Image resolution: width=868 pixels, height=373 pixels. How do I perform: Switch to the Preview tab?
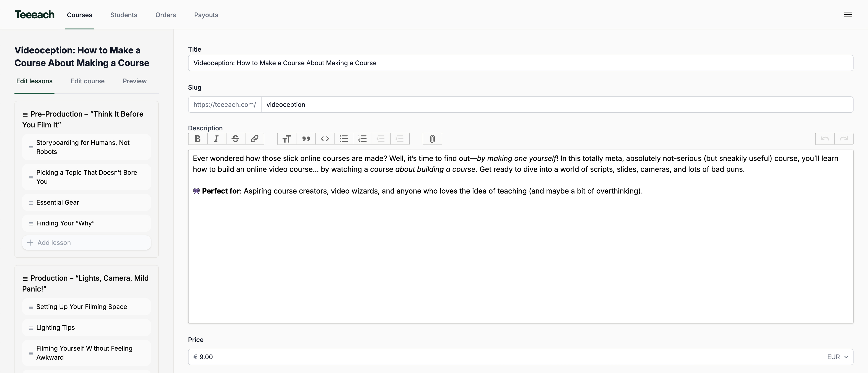click(x=134, y=81)
